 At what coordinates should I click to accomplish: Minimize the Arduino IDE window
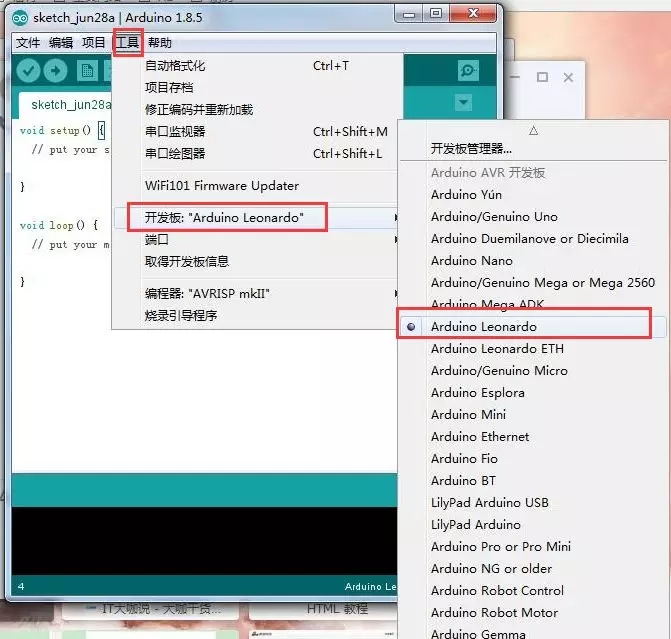(x=409, y=15)
